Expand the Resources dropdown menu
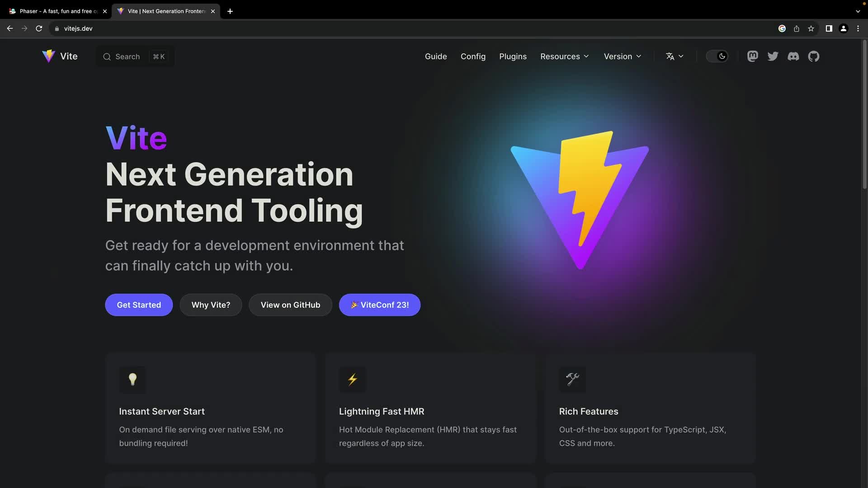Screen dimensions: 868x488 (564, 56)
